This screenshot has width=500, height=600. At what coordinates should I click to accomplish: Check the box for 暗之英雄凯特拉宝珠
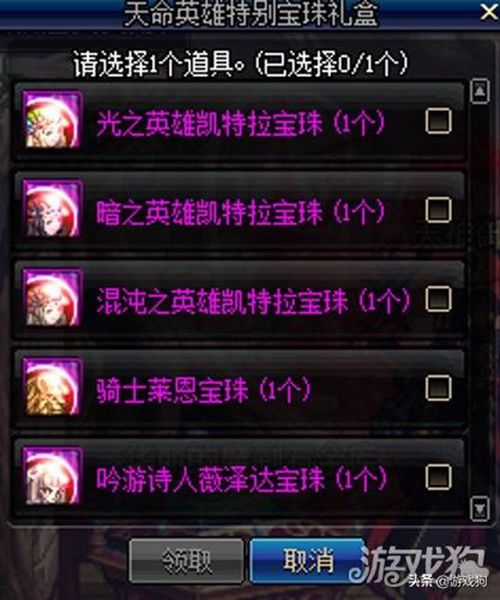(x=438, y=209)
